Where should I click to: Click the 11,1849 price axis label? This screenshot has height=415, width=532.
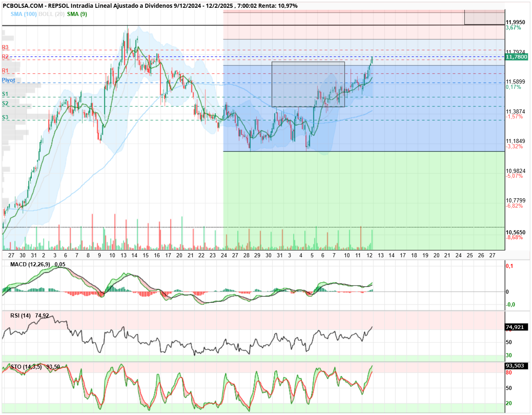coord(515,141)
